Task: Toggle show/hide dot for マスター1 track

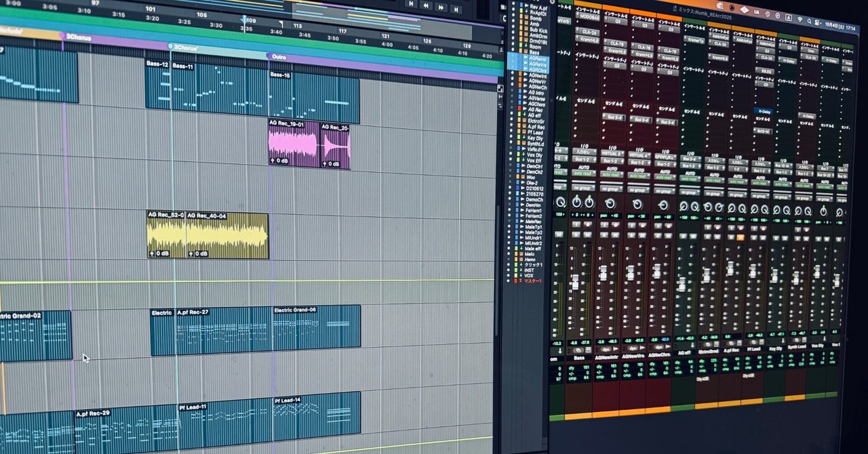Action: click(x=508, y=281)
